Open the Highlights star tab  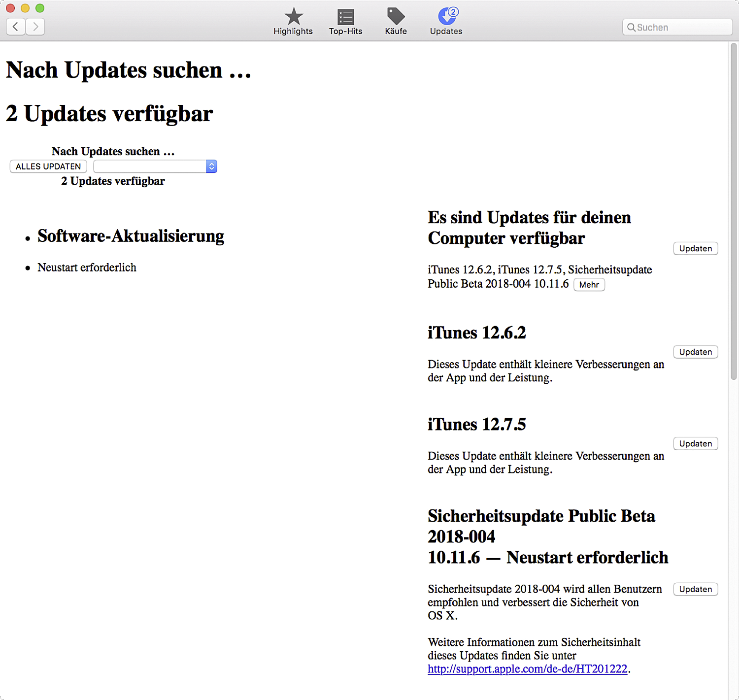click(x=293, y=22)
